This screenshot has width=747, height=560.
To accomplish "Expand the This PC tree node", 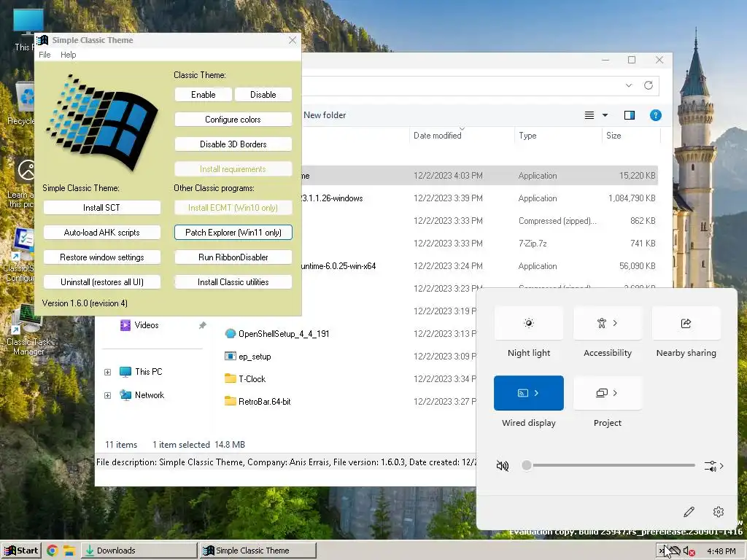I will coord(108,372).
